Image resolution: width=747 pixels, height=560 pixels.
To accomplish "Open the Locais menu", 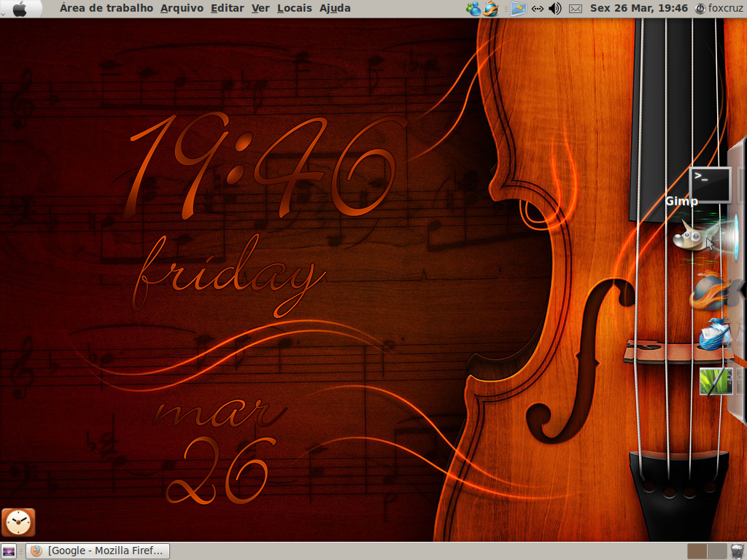I will click(x=295, y=8).
